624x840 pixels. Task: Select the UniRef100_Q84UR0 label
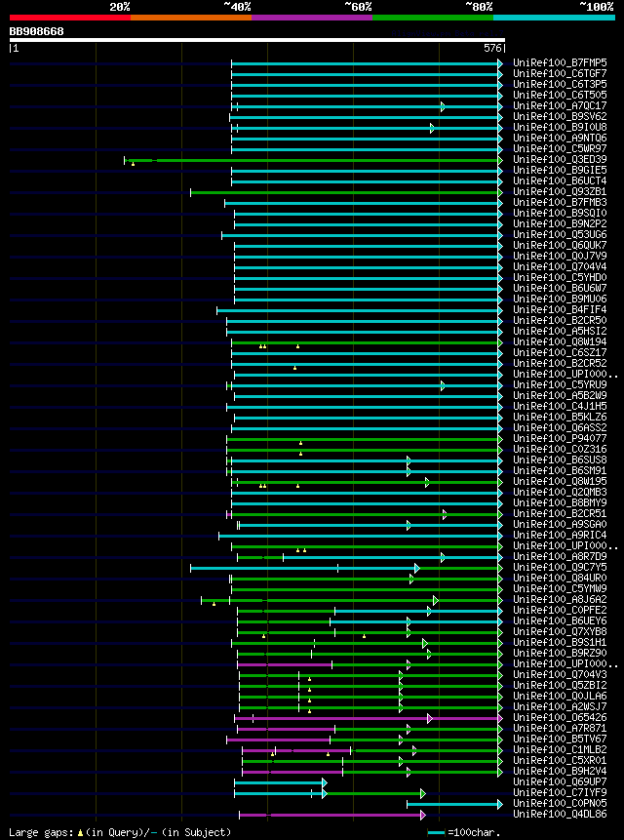click(x=560, y=578)
